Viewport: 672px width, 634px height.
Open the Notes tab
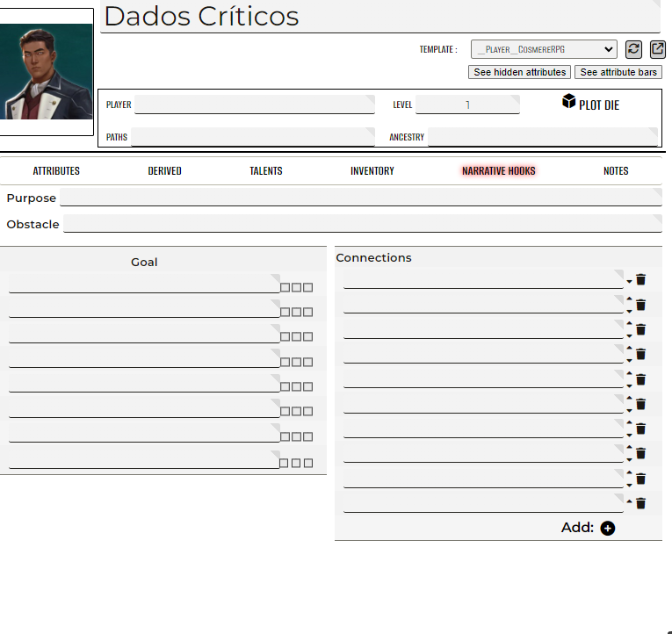(616, 171)
